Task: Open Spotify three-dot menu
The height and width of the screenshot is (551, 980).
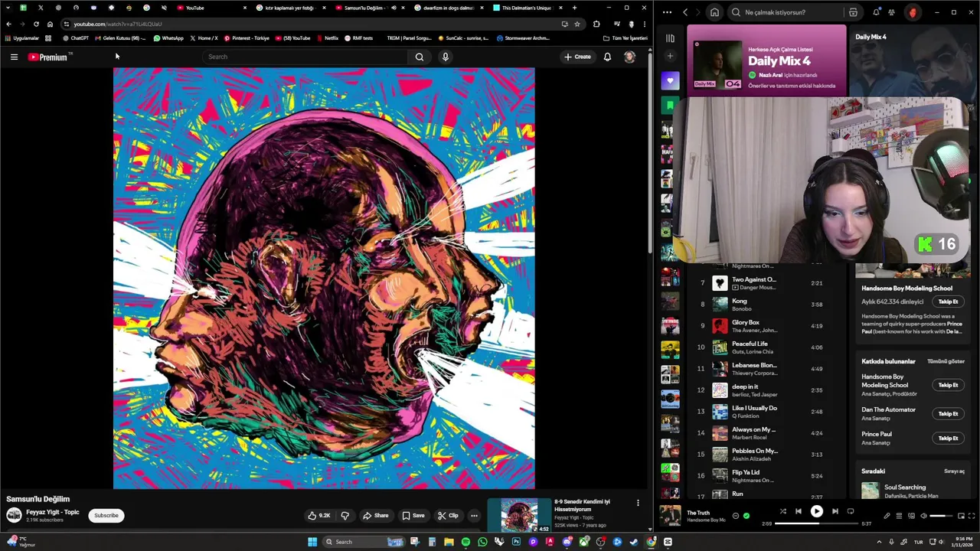Action: tap(667, 12)
